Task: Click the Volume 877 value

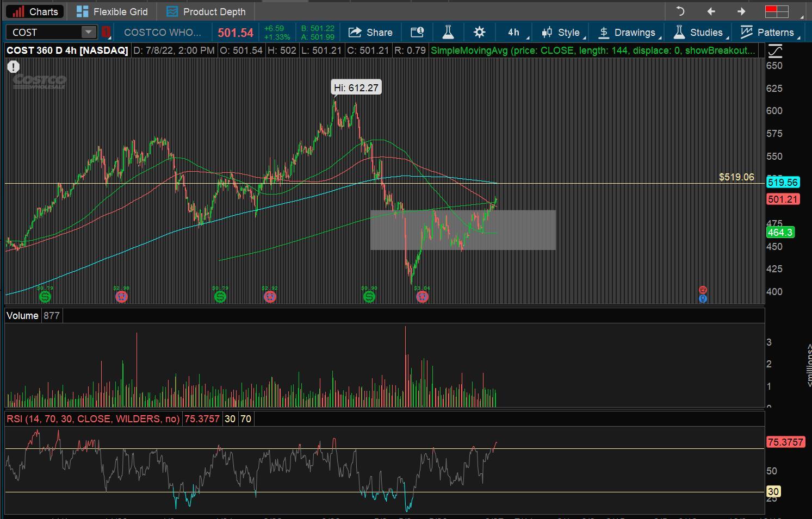Action: (x=52, y=316)
